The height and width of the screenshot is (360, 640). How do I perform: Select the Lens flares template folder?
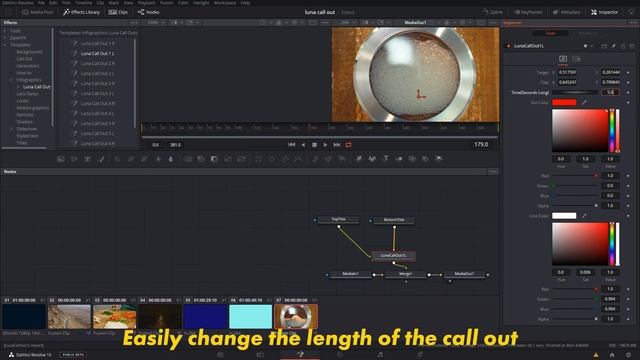pyautogui.click(x=27, y=94)
